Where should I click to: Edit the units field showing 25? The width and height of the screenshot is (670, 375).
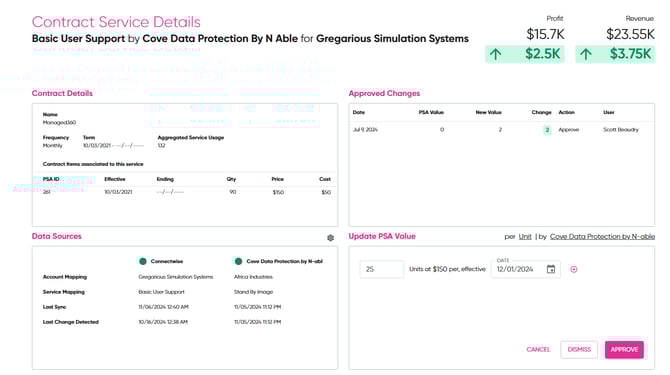(382, 269)
